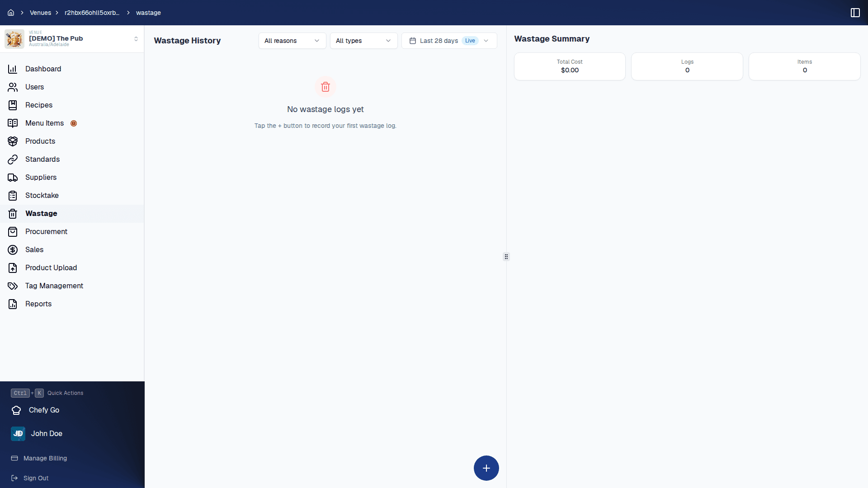868x488 pixels.
Task: Click the venue logo thumbnail
Action: tap(14, 39)
